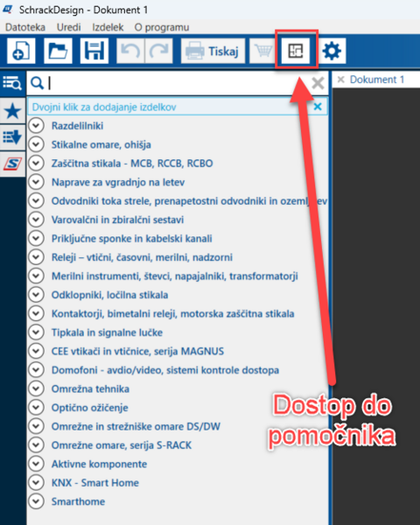Image resolution: width=420 pixels, height=525 pixels.
Task: Click the magnifier search icon
Action: [37, 83]
